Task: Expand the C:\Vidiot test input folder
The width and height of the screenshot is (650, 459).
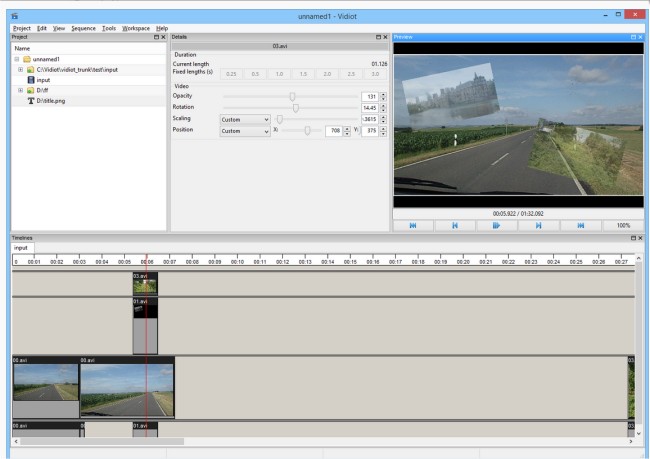Action: [21, 69]
